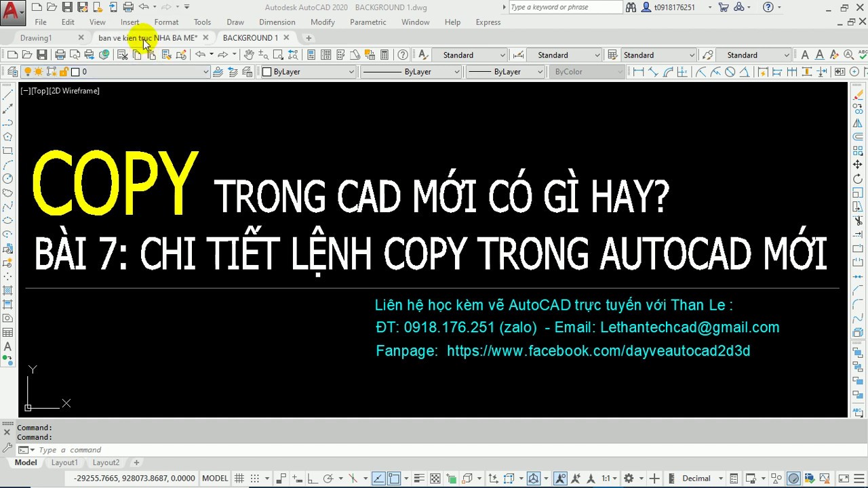Click the sign-in account t0918176251
868x488 pixels.
(x=675, y=7)
